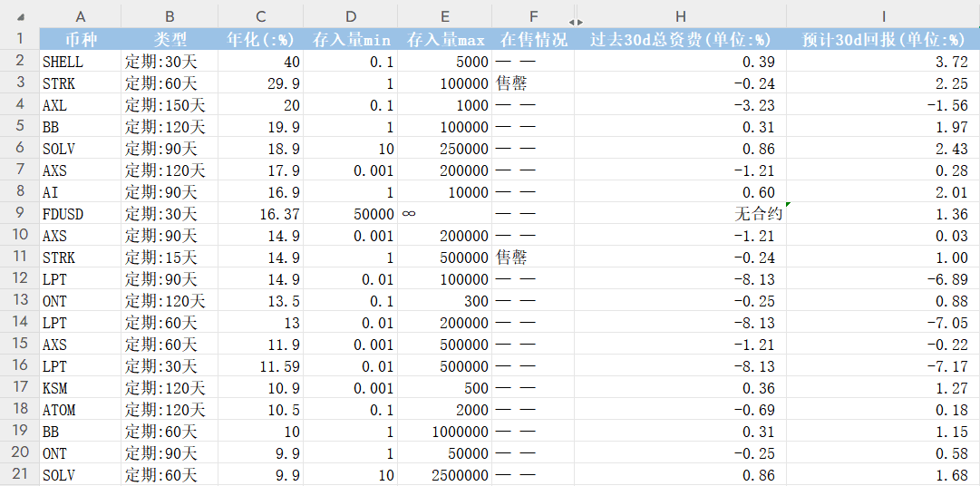Select column B header

170,17
